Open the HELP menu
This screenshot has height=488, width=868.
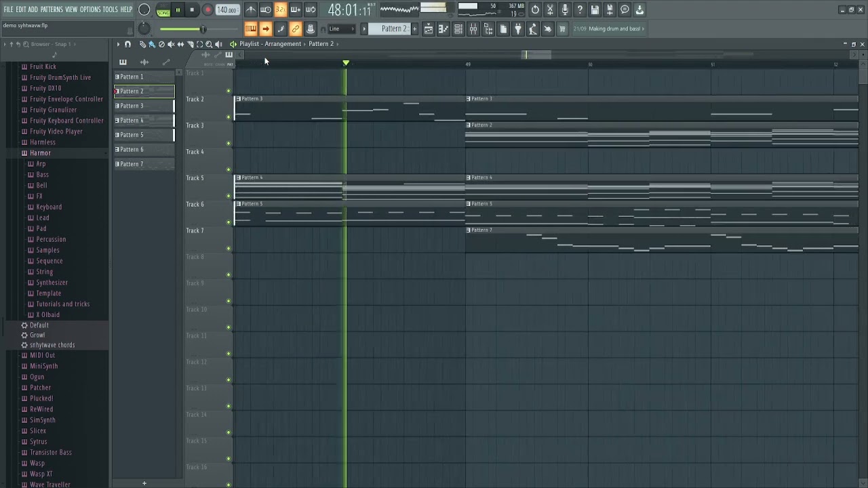point(127,9)
